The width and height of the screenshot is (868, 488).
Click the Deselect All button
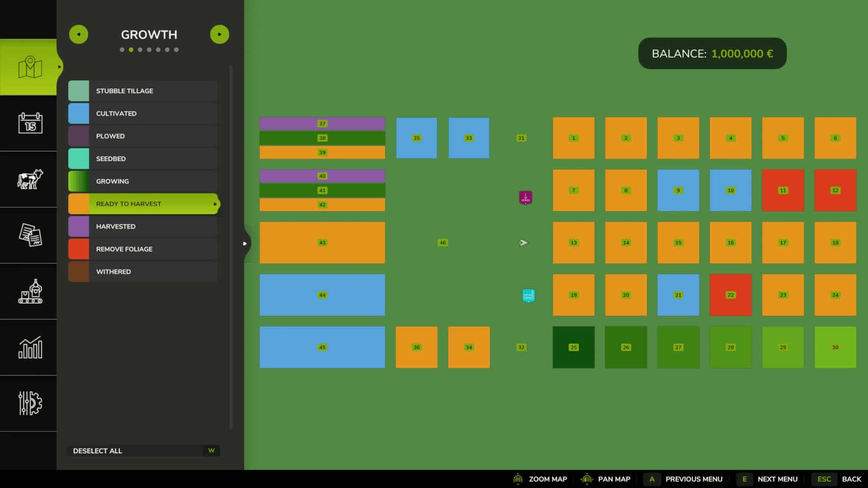tap(143, 450)
